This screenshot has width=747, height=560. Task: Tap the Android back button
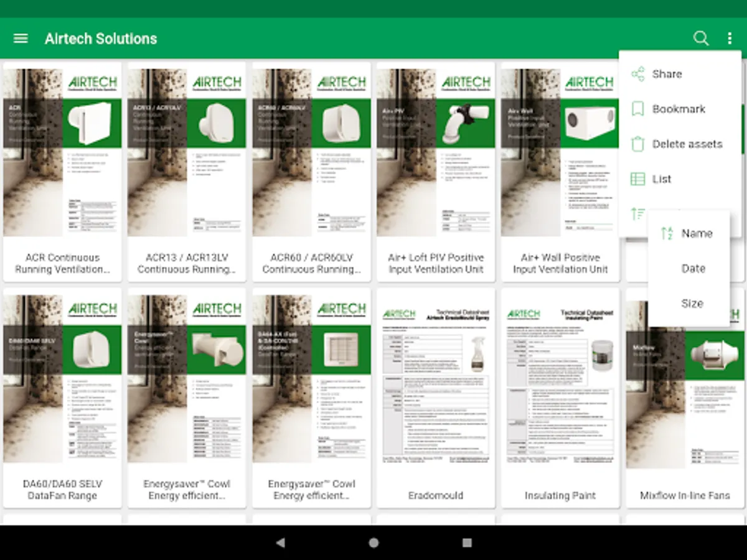point(280,543)
